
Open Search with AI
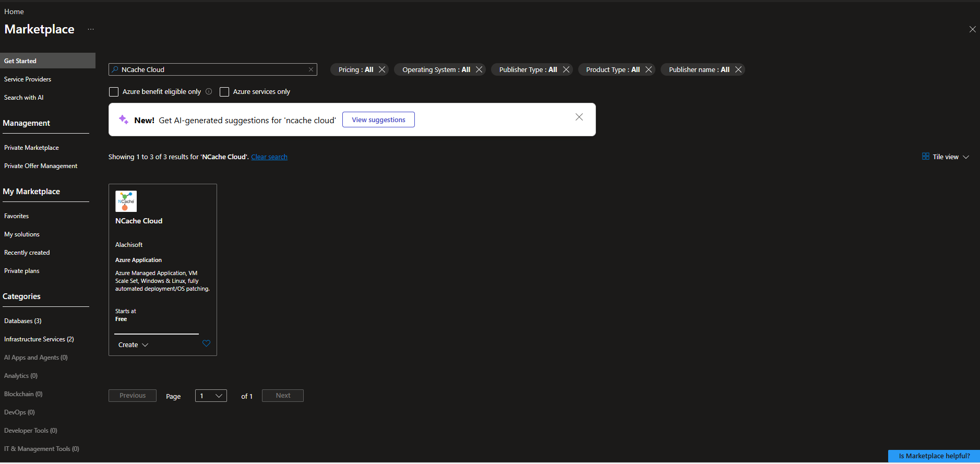[x=24, y=98]
